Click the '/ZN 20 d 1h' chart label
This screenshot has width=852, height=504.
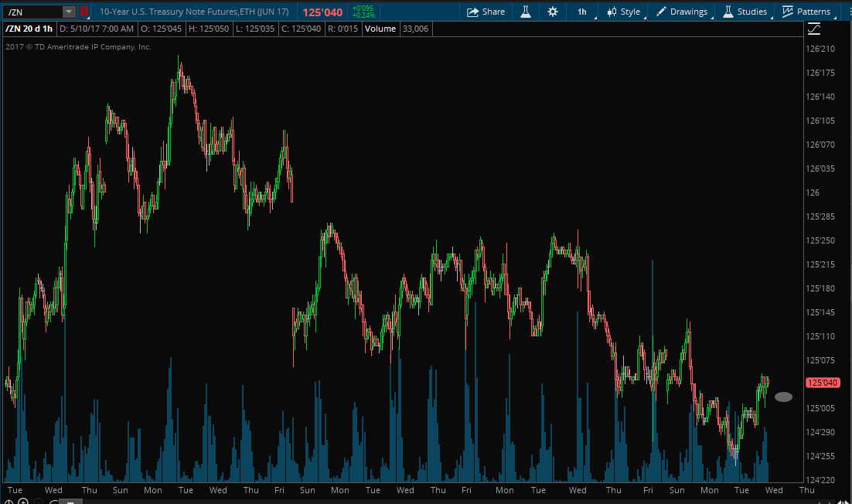(x=29, y=29)
